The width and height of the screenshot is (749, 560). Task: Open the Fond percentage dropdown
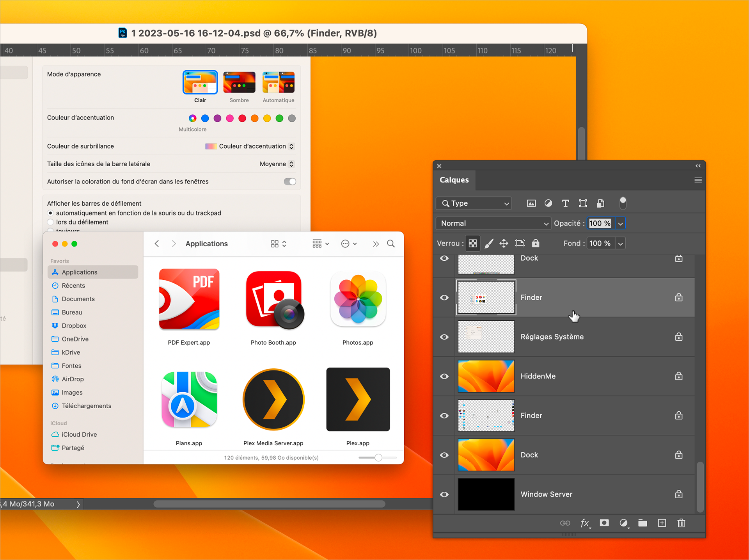[620, 243]
